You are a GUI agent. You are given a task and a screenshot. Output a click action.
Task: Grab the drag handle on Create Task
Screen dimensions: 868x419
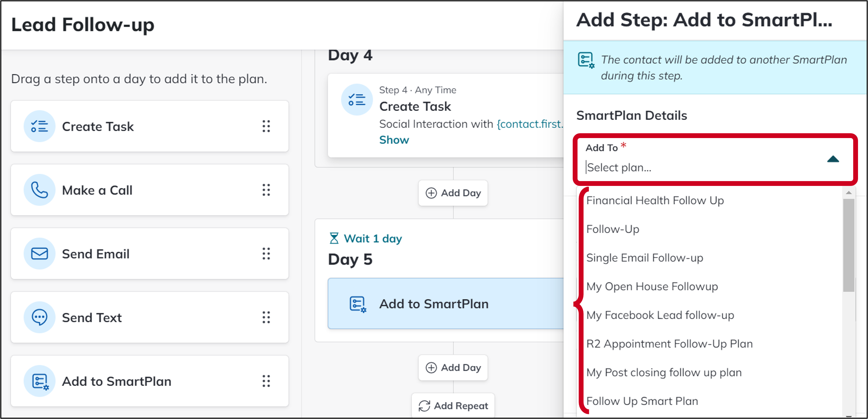[x=266, y=126]
